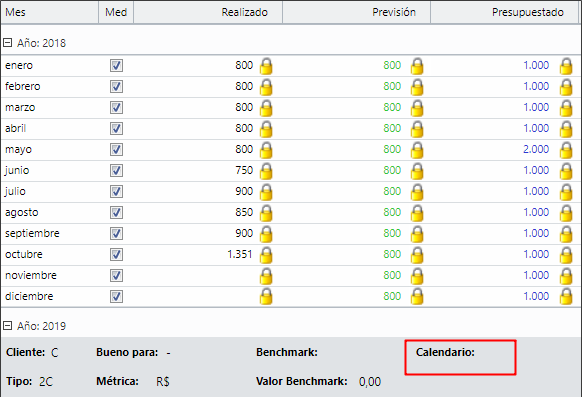Uncheck the Med checkbox for mayo
The height and width of the screenshot is (397, 582).
tap(116, 150)
